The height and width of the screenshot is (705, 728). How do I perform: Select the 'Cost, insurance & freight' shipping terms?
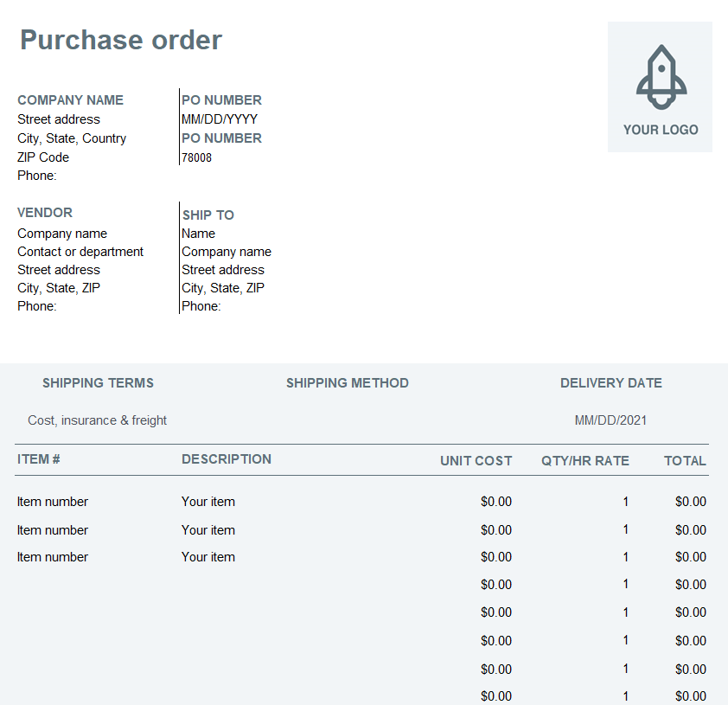click(x=97, y=420)
